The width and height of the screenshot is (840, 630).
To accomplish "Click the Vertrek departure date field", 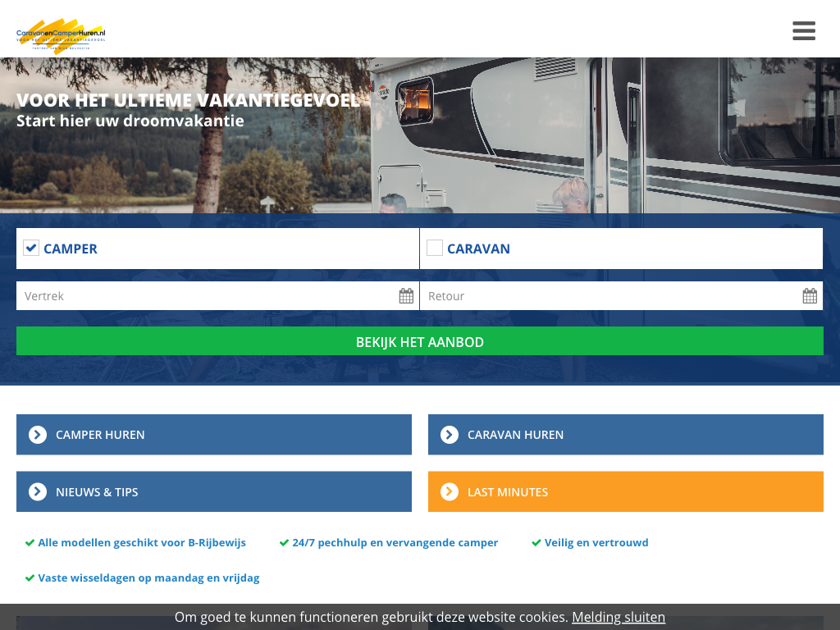I will 205,296.
